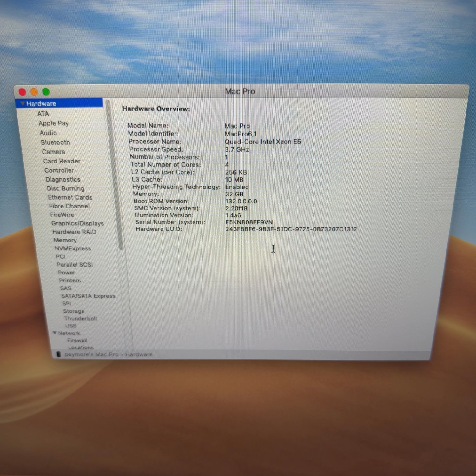Select Power in the sidebar

67,273
